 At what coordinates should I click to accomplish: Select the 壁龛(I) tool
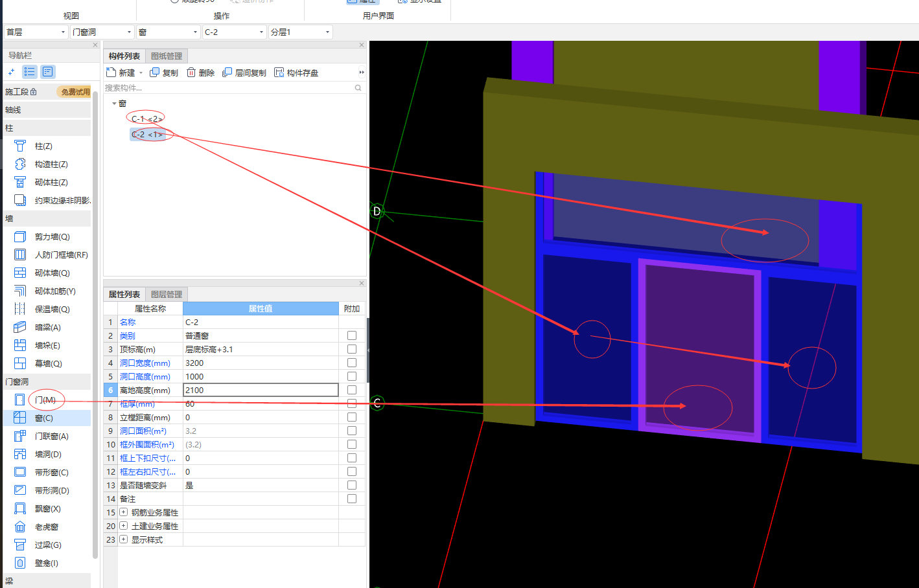[x=46, y=563]
